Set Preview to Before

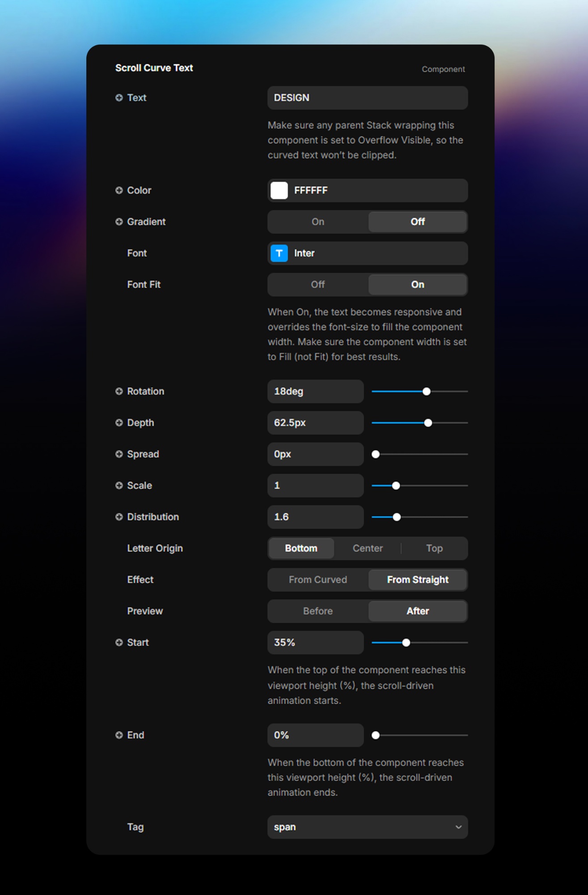318,611
